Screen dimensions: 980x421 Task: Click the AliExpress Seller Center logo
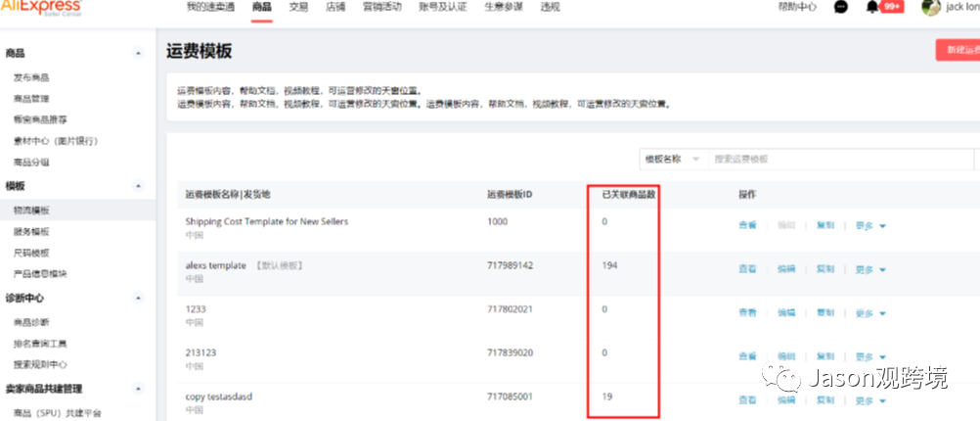pyautogui.click(x=40, y=7)
